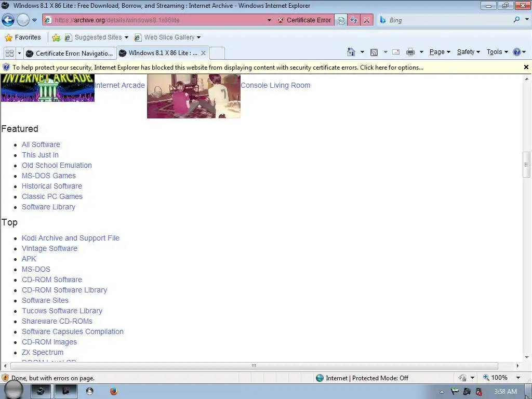Image resolution: width=532 pixels, height=399 pixels.
Task: Click the Read Mail icon
Action: 395,52
